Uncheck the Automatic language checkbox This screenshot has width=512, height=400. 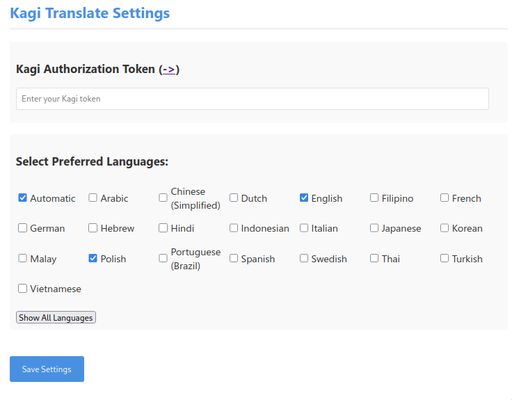pyautogui.click(x=22, y=198)
